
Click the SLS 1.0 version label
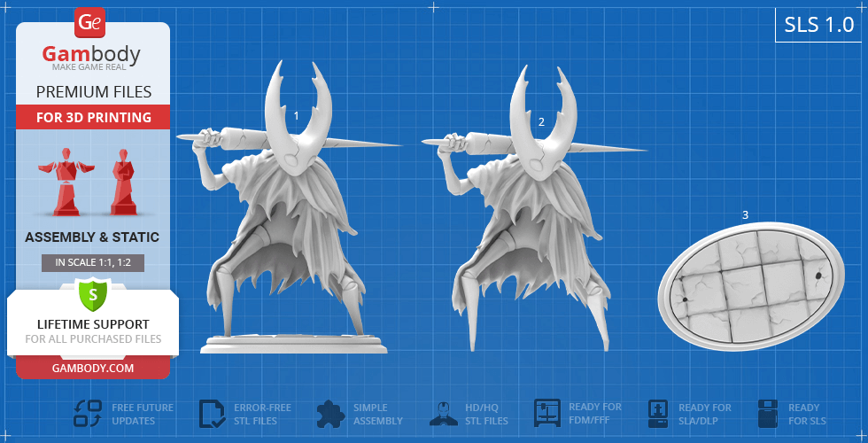[818, 25]
